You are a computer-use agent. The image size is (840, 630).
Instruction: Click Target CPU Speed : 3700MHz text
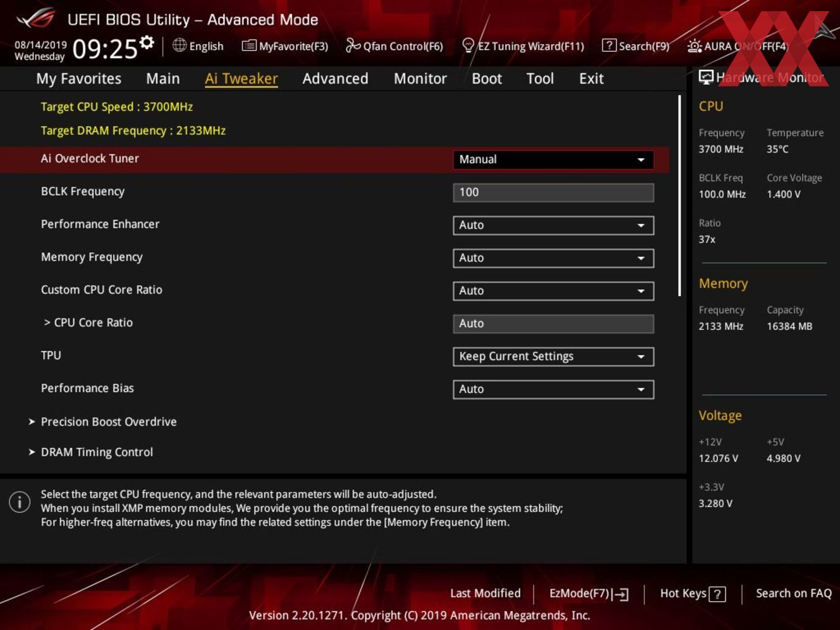point(117,107)
